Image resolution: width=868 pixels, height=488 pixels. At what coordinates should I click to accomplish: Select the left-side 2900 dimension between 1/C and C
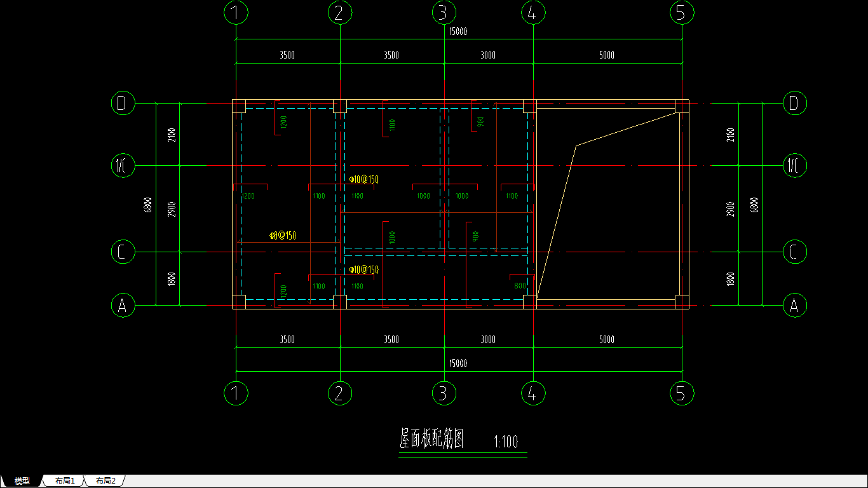pyautogui.click(x=172, y=210)
